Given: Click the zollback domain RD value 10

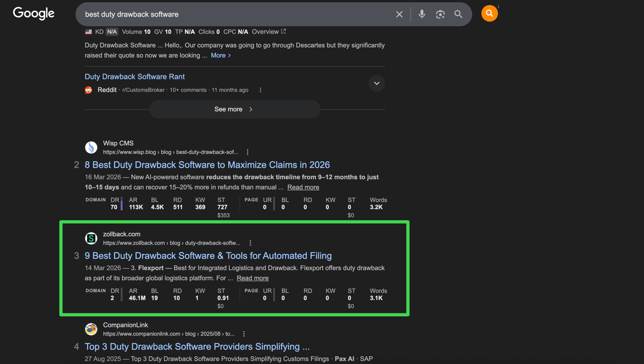Looking at the screenshot, I should pyautogui.click(x=177, y=298).
